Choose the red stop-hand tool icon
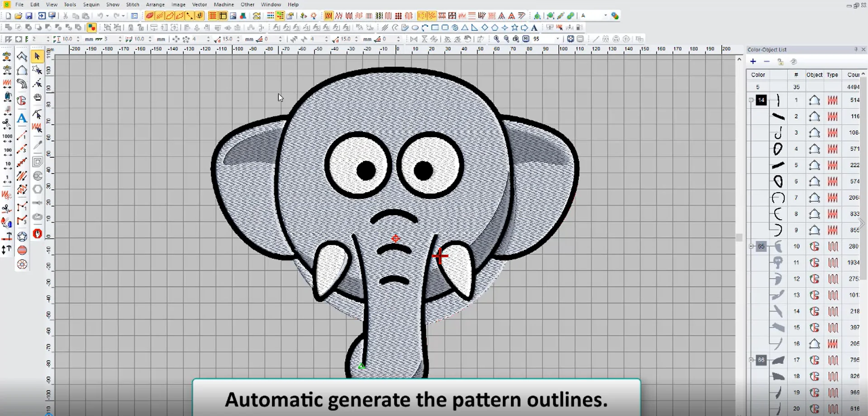 [x=38, y=234]
